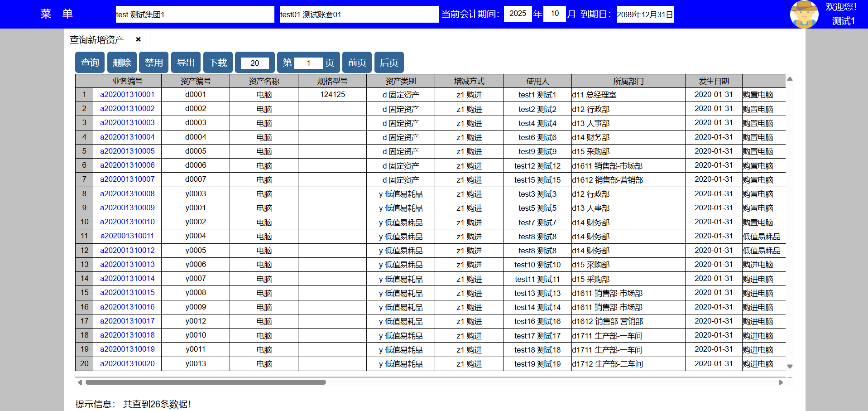Click the 禁用 button
Image resolution: width=868 pixels, height=411 pixels.
[x=153, y=63]
